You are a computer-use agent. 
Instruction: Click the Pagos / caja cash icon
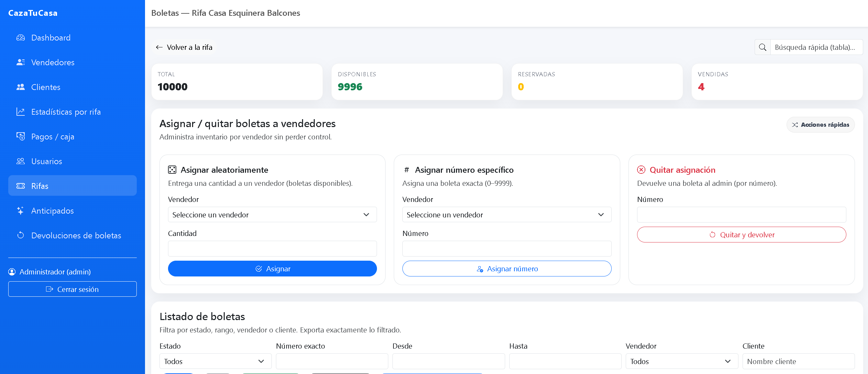(x=21, y=137)
